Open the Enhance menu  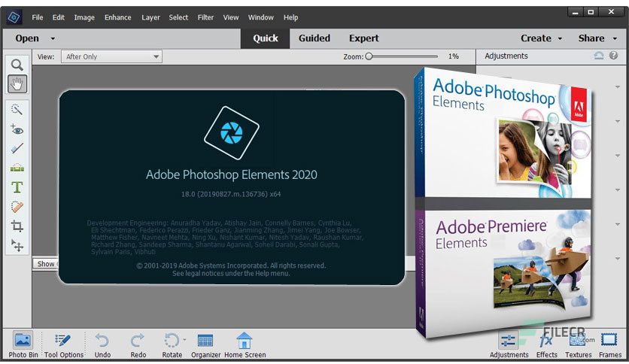[117, 17]
